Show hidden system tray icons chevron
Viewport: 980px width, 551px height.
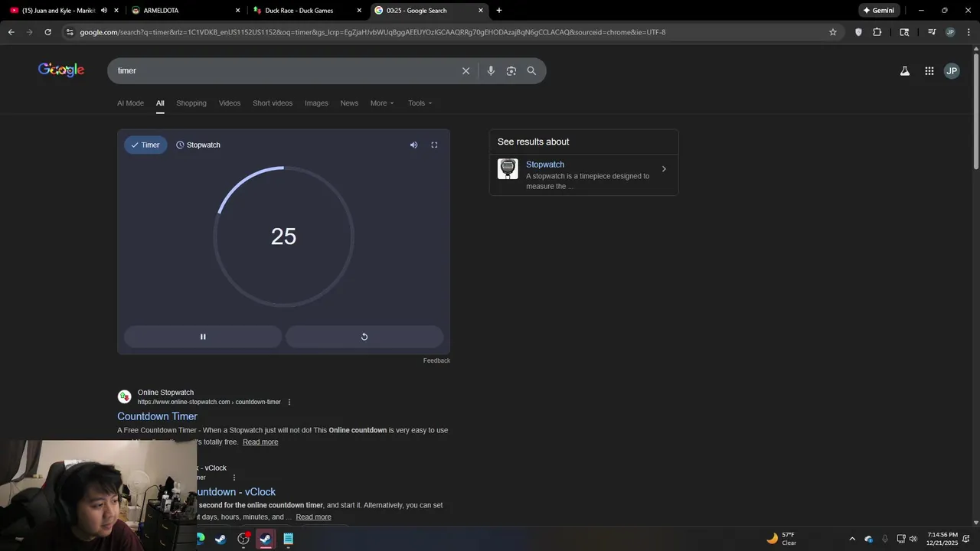point(852,539)
